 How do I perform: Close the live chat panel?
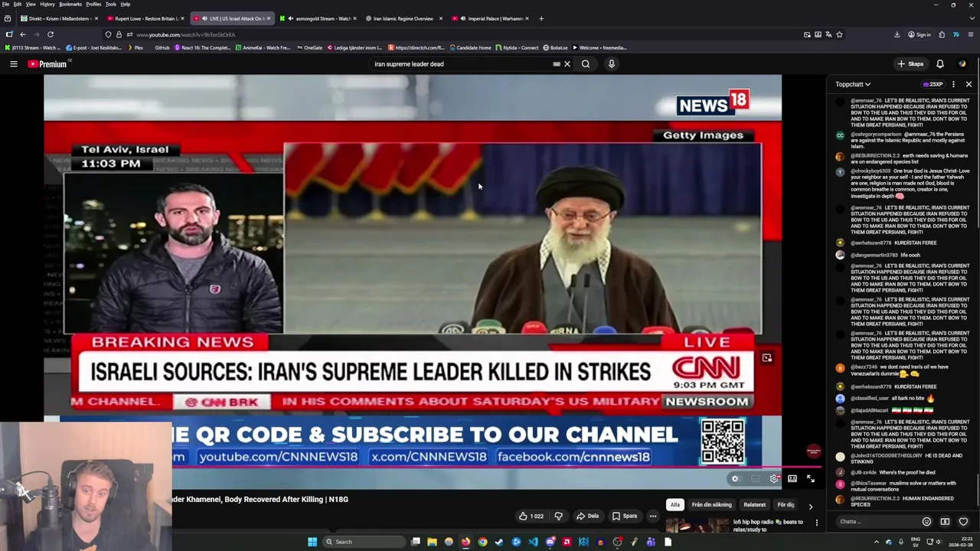pos(969,84)
